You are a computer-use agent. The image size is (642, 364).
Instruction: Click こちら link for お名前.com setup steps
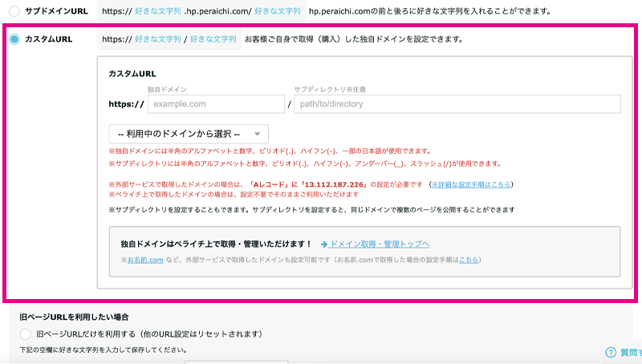point(469,260)
